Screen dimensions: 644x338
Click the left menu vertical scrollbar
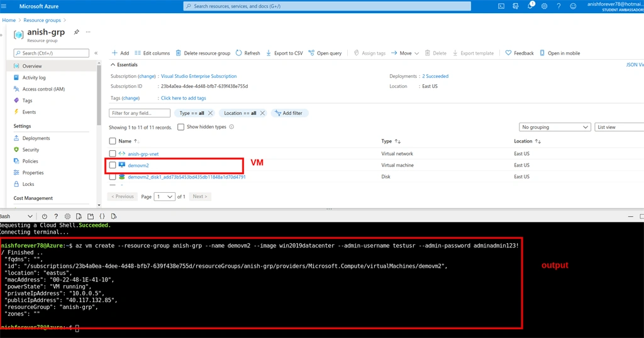[99, 94]
